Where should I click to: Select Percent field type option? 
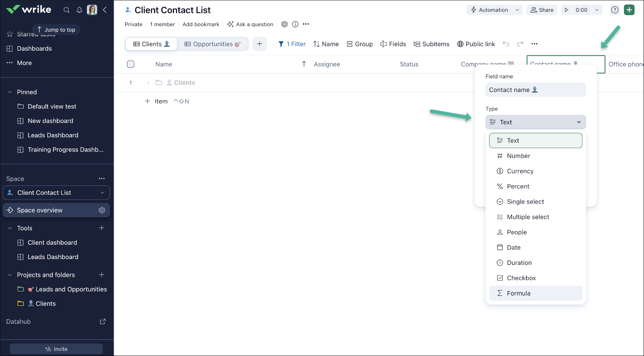[535, 187]
